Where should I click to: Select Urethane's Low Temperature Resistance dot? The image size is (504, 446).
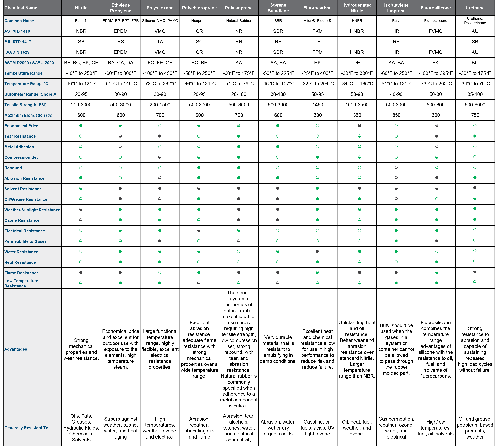[x=475, y=282]
